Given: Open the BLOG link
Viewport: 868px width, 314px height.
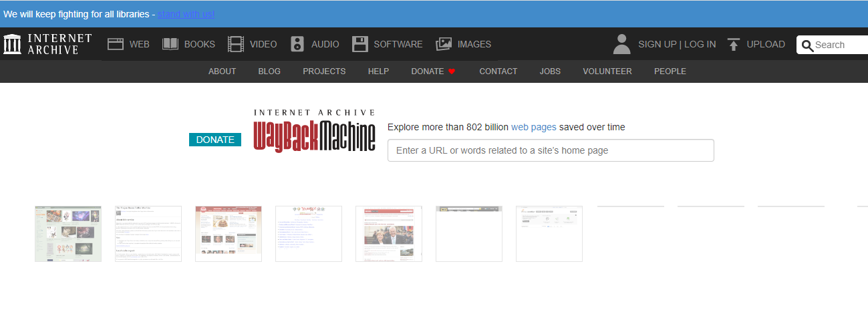Looking at the screenshot, I should tap(269, 71).
